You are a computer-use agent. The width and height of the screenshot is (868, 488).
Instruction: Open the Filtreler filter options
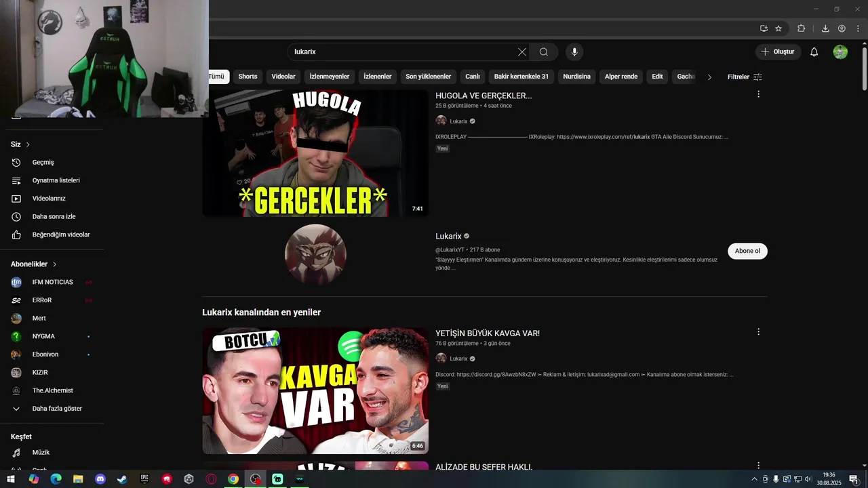745,77
